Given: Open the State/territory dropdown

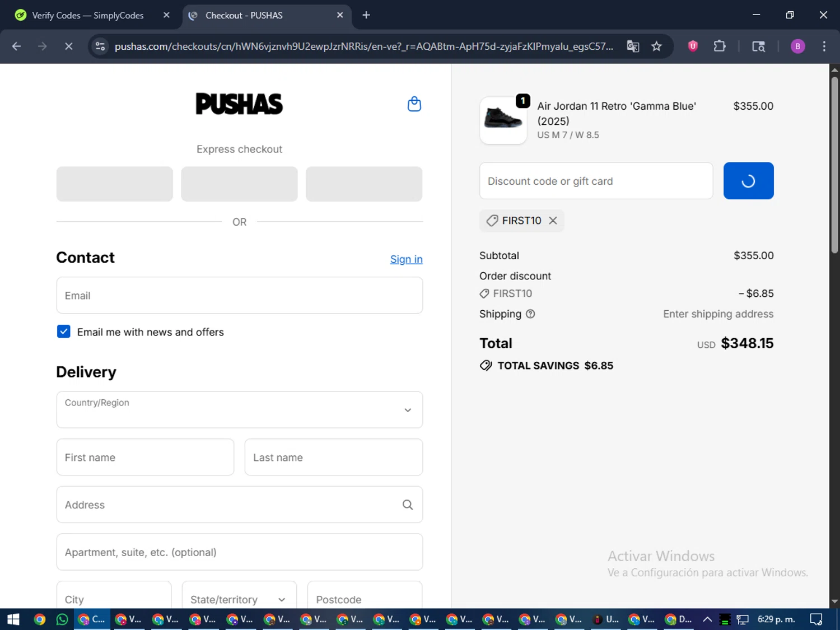Looking at the screenshot, I should point(239,595).
